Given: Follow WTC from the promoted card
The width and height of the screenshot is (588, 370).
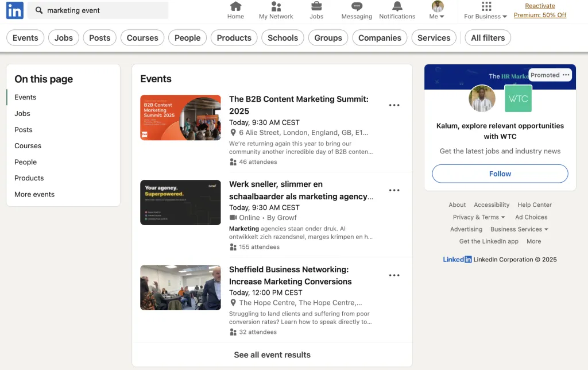Looking at the screenshot, I should 500,174.
